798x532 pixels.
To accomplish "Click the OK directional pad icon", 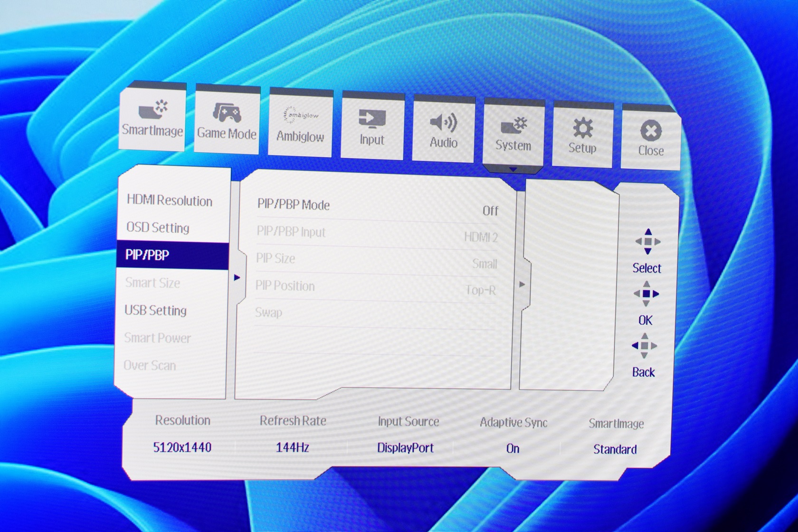I will [646, 294].
